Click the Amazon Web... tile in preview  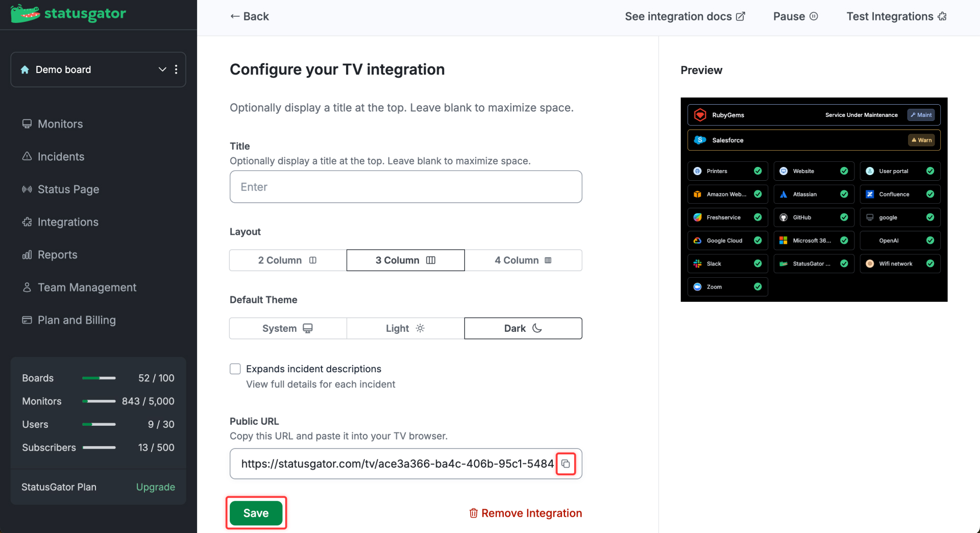click(x=728, y=194)
